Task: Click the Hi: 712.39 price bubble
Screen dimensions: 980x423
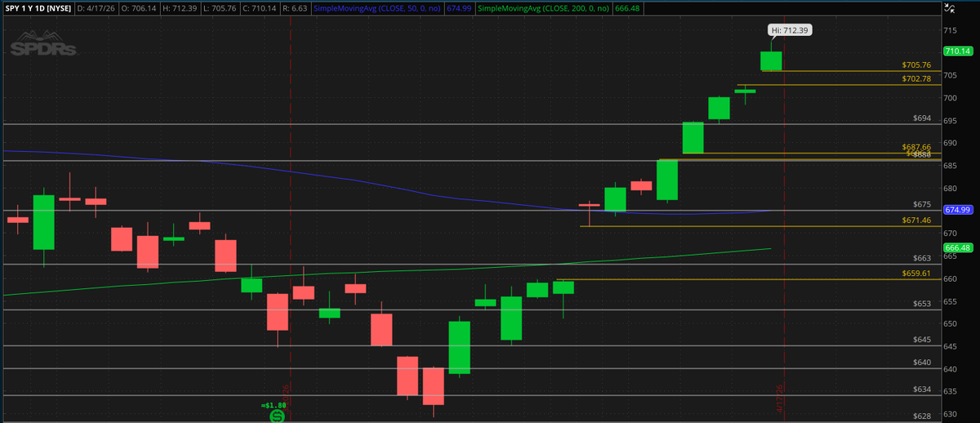Action: pyautogui.click(x=790, y=30)
